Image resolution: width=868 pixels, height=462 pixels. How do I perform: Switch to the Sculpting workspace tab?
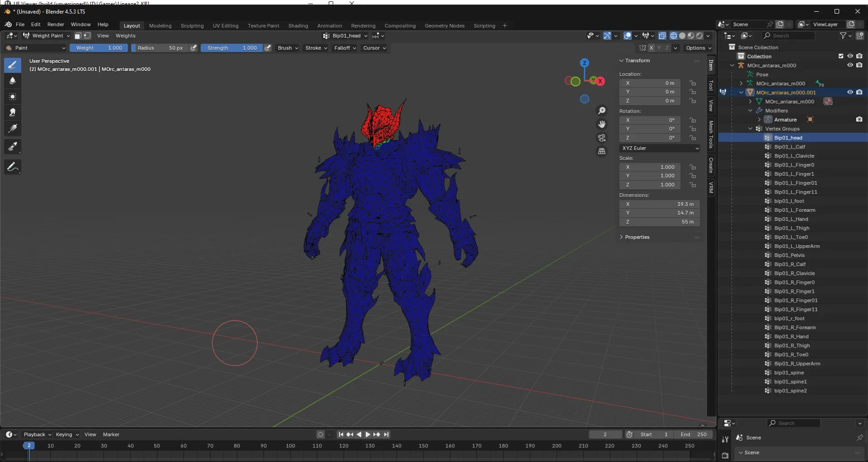(x=192, y=26)
